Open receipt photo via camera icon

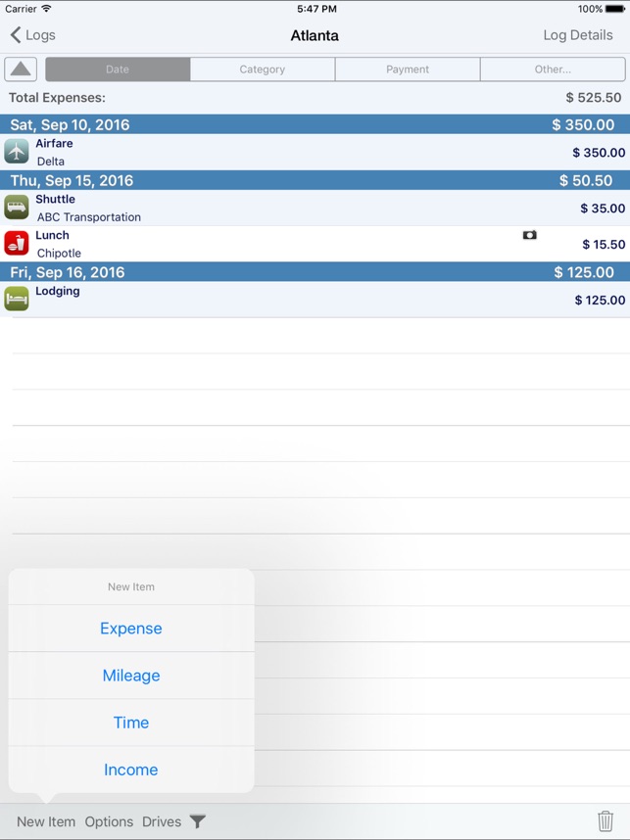529,236
